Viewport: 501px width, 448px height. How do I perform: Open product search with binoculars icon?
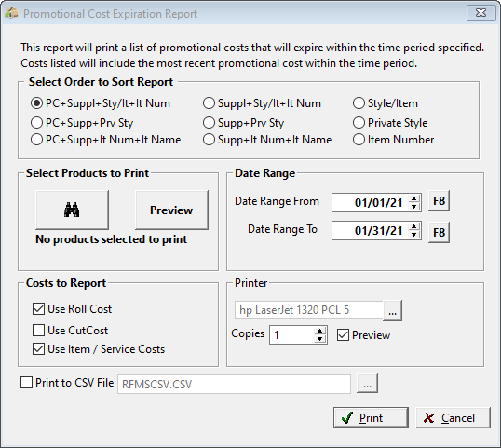(x=72, y=210)
